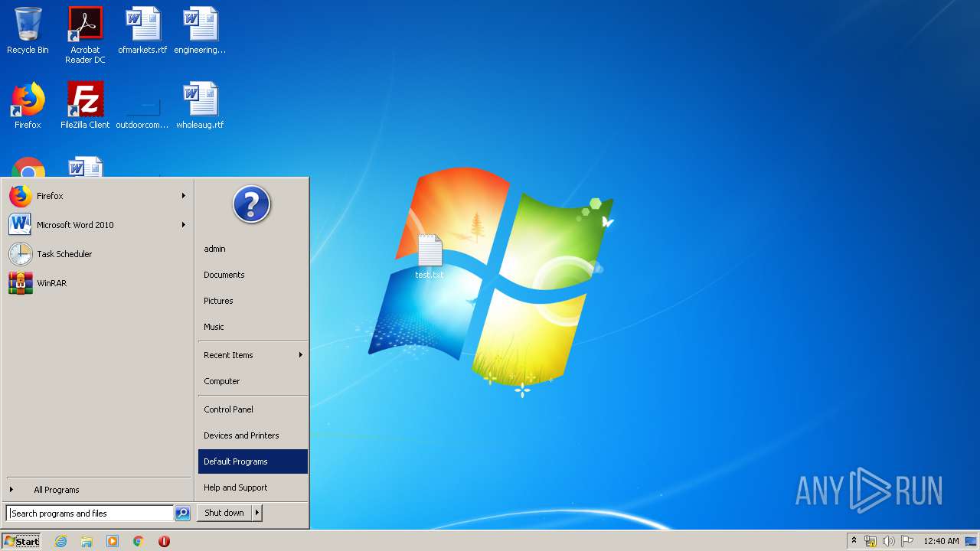Open the admin user folder
The height and width of the screenshot is (551, 980).
[x=253, y=249]
